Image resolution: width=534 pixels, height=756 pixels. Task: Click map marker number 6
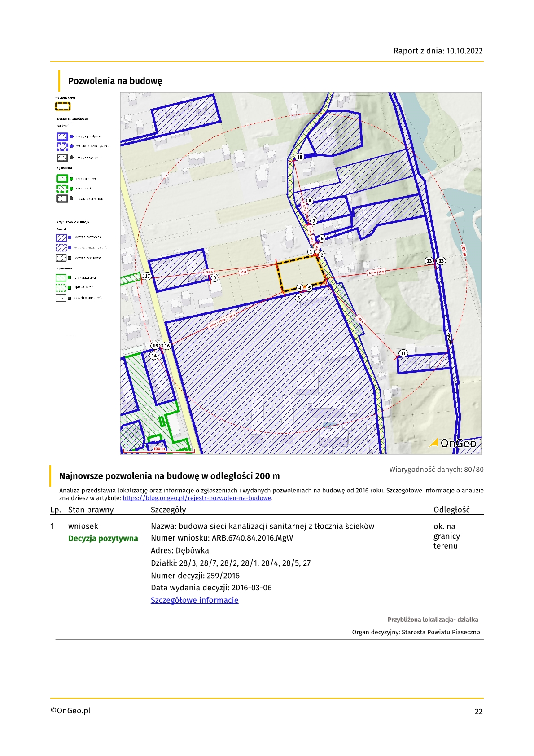322,238
